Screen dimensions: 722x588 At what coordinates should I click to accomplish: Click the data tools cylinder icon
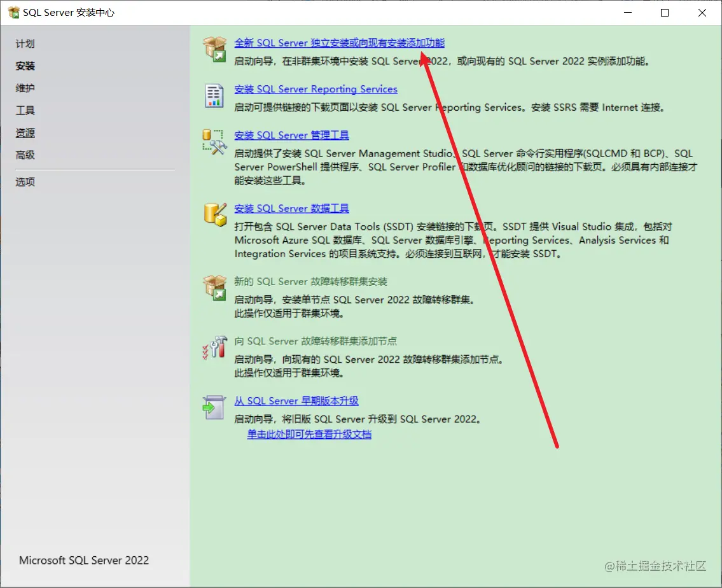click(215, 214)
